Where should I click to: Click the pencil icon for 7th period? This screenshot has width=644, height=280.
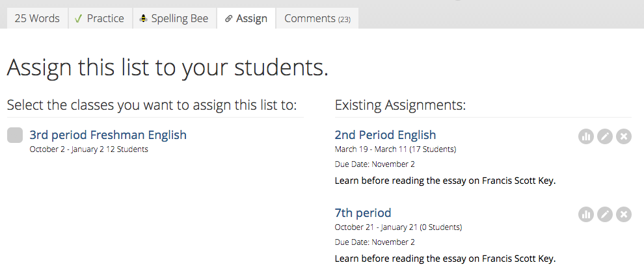coord(605,214)
